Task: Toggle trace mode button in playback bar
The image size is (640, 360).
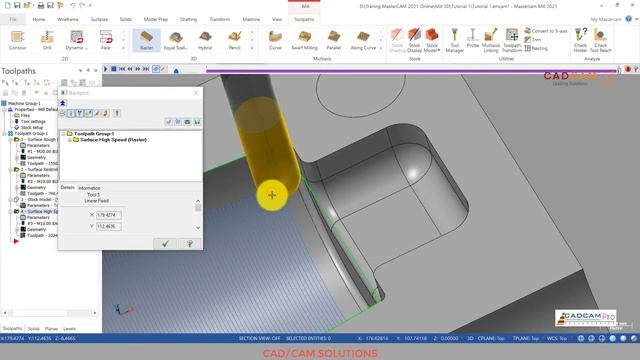Action: point(156,69)
